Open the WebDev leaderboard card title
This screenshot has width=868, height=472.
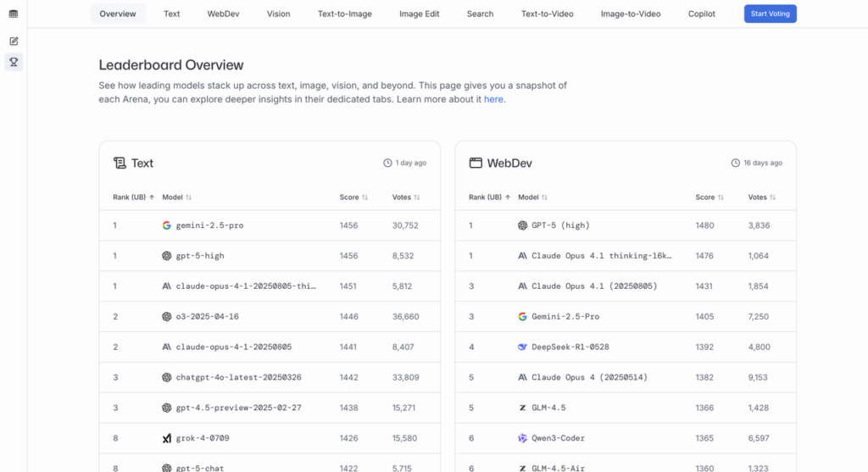509,164
